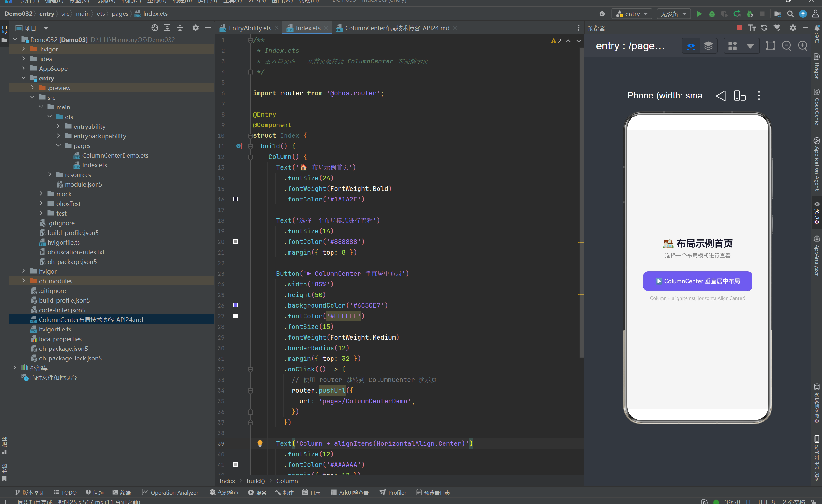Toggle the CodeGenie side panel

tap(817, 107)
